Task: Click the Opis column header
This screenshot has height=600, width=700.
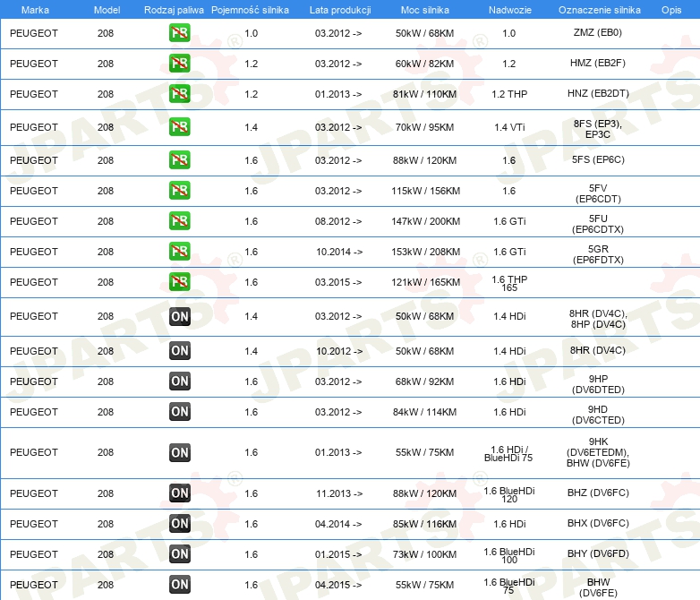Action: (671, 10)
